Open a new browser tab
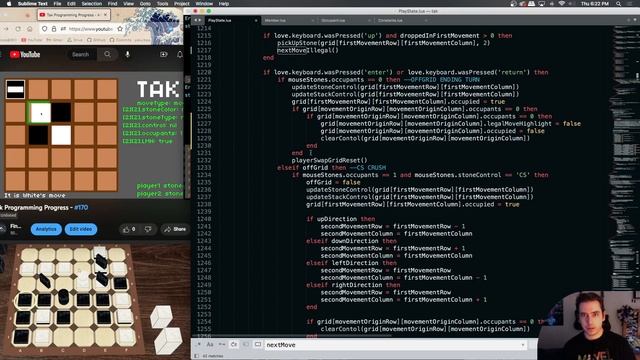This screenshot has height=360, width=640. (118, 15)
